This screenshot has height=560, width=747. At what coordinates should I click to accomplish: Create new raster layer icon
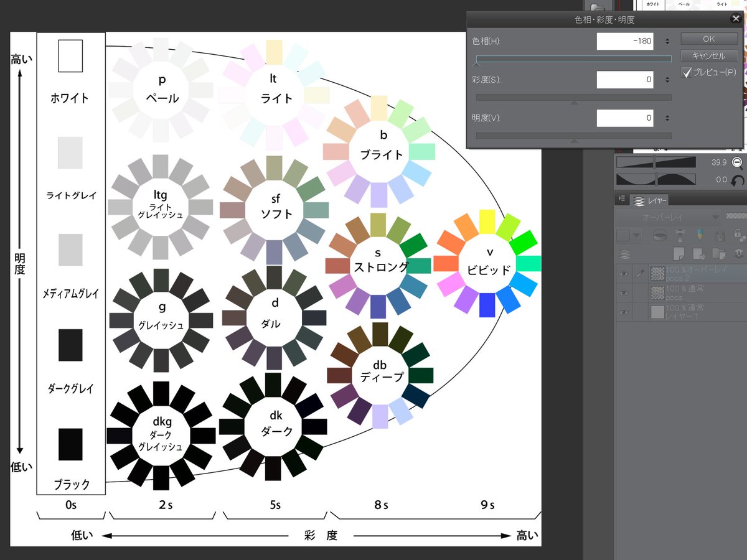click(x=680, y=253)
